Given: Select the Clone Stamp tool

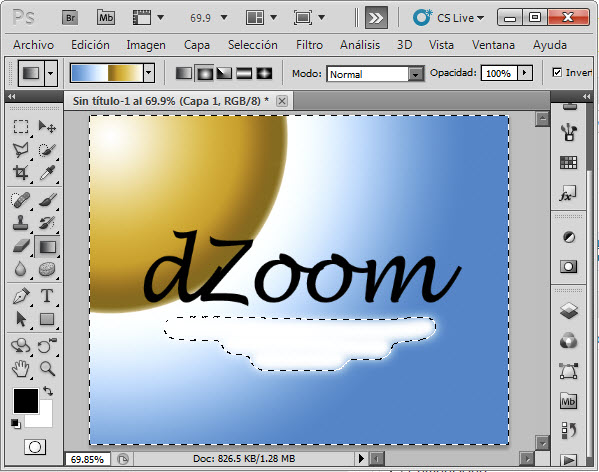Looking at the screenshot, I should (x=21, y=223).
